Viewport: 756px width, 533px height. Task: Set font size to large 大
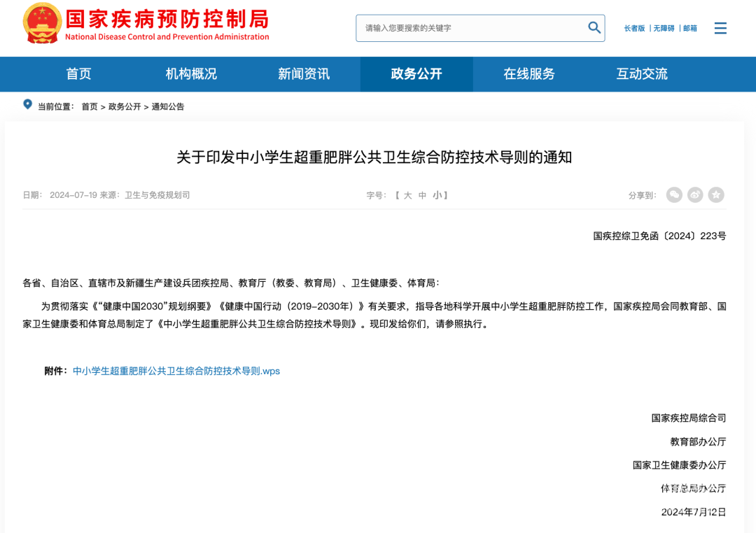(x=407, y=196)
